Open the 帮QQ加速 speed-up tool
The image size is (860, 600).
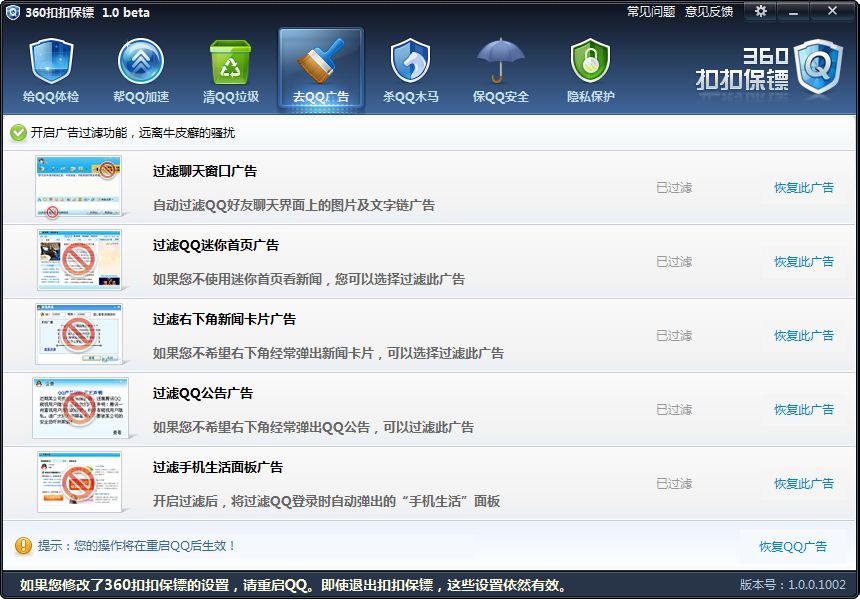point(141,71)
